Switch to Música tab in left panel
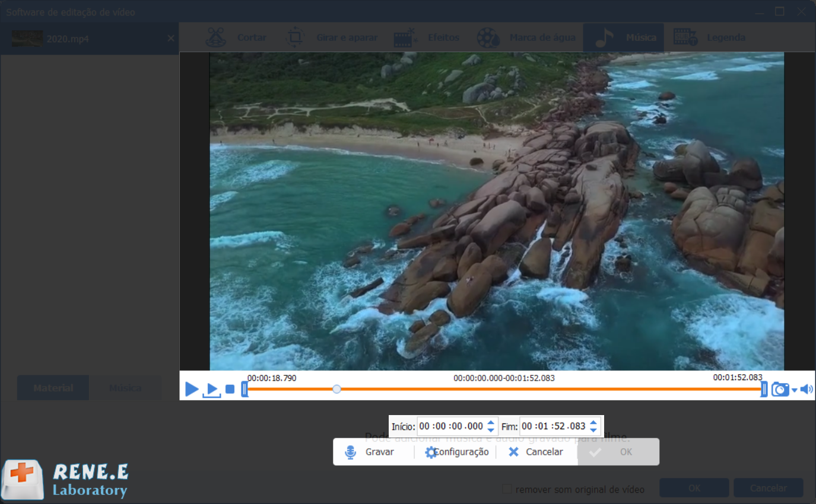816x504 pixels. click(125, 388)
